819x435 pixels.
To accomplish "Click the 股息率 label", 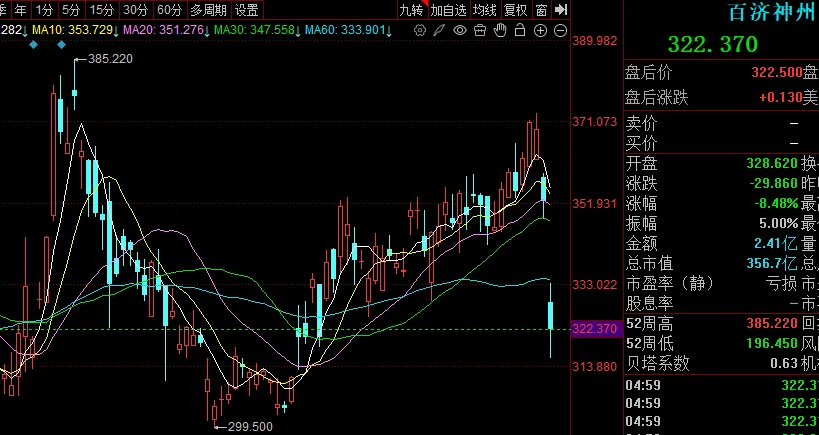I will [x=649, y=303].
